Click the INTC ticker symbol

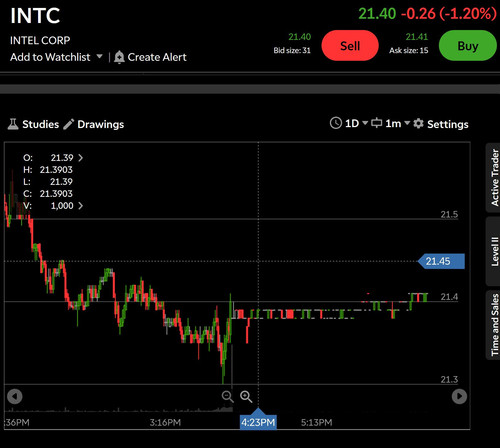(35, 15)
